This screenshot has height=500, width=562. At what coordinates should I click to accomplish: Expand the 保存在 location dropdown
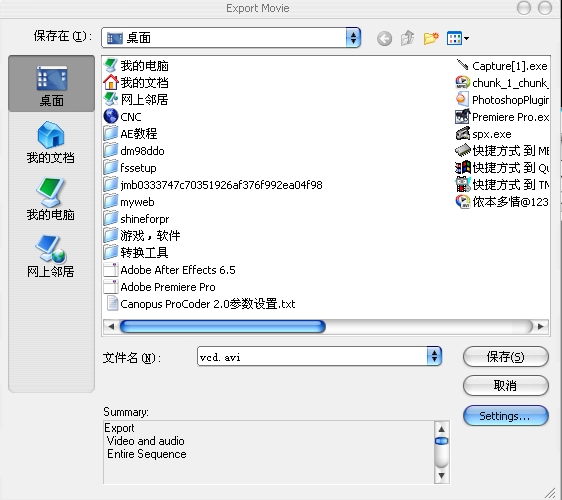pyautogui.click(x=353, y=38)
